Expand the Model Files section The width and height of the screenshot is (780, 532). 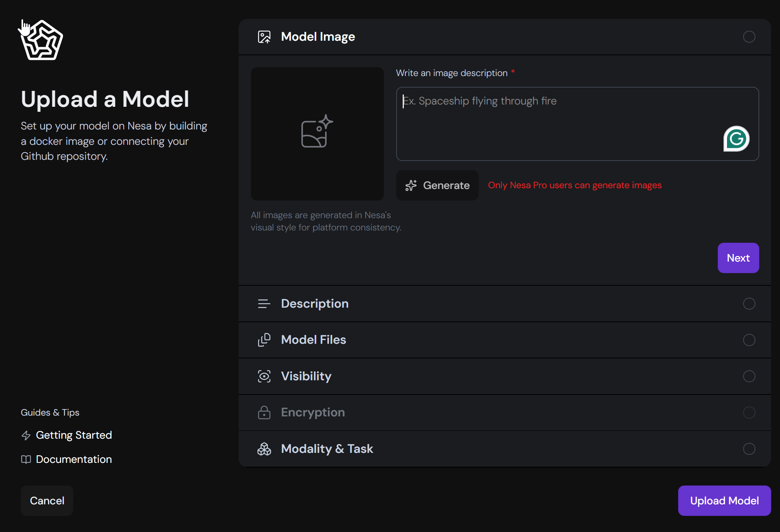pos(314,340)
